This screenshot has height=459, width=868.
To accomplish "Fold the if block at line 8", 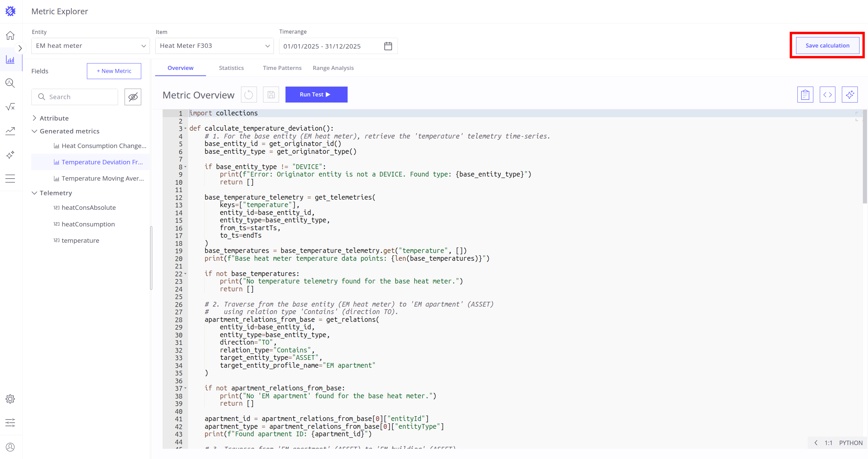I will [185, 167].
